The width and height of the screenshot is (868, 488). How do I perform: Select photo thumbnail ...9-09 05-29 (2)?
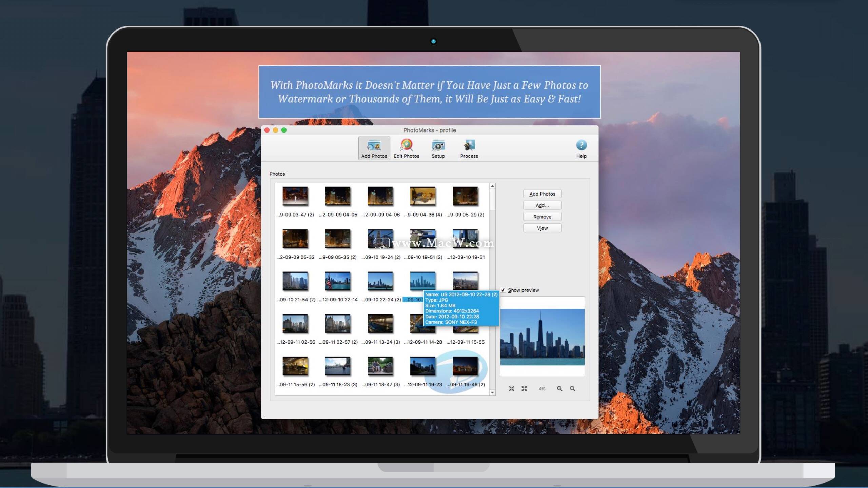[x=465, y=196]
